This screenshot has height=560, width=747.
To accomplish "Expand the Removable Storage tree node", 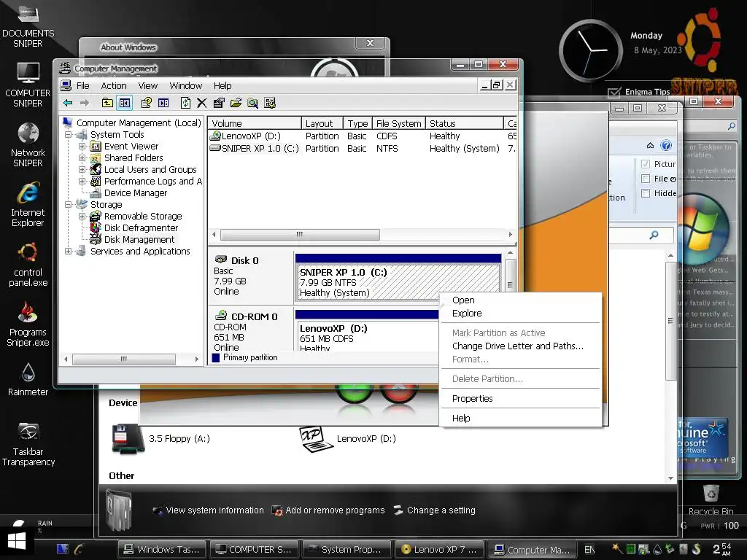I will [x=82, y=216].
